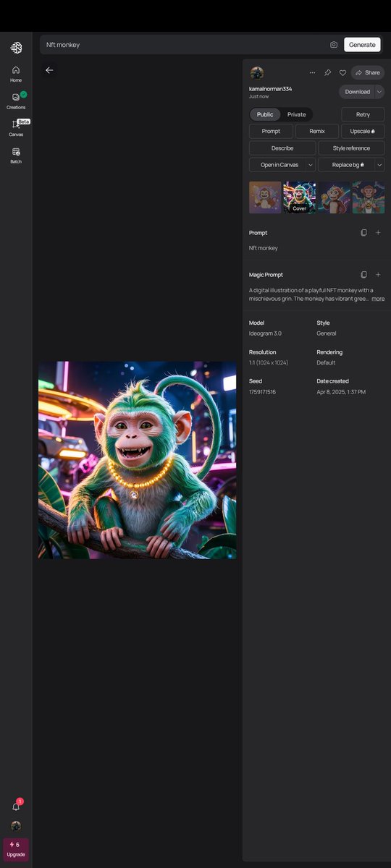This screenshot has width=391, height=868.
Task: Select the Private visibility option
Action: [x=297, y=114]
